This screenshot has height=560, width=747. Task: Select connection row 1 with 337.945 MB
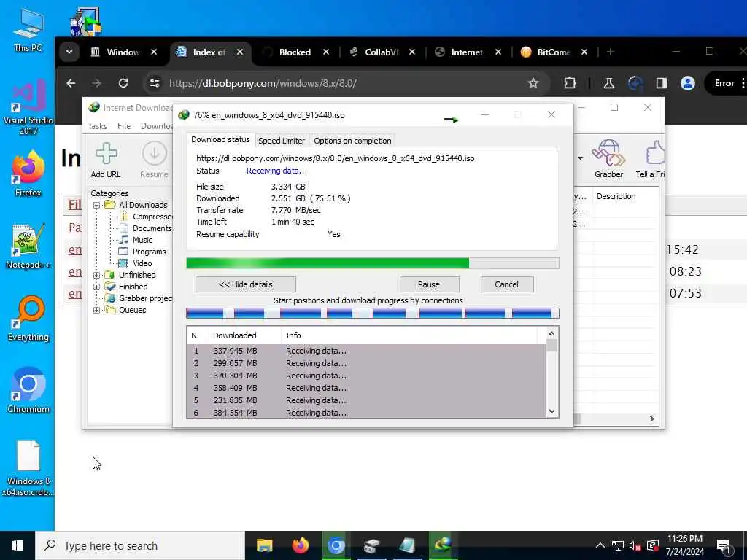pos(367,351)
